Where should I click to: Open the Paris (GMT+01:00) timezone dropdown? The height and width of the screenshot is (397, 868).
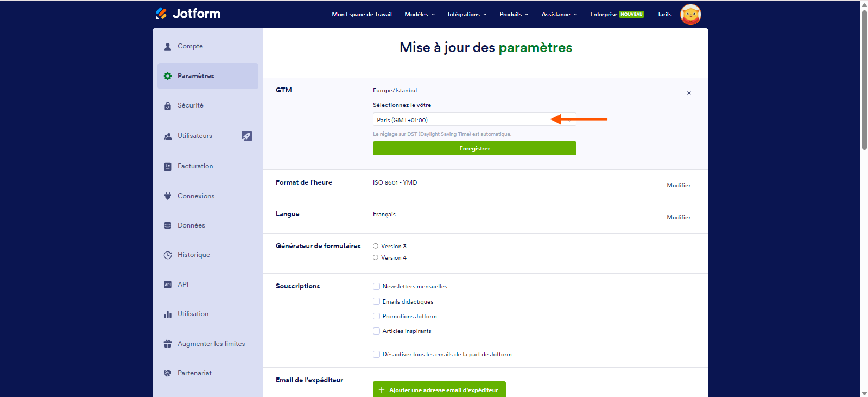474,119
